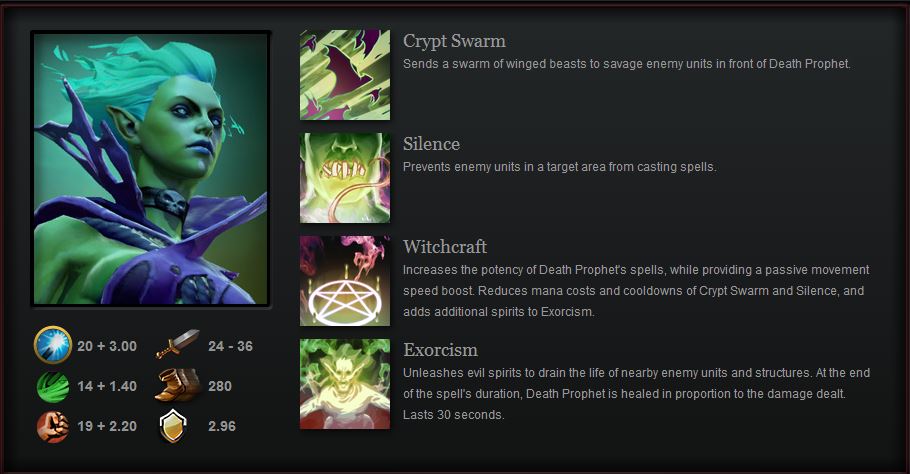
Task: Click the Witchcraft heading text
Action: pyautogui.click(x=445, y=247)
